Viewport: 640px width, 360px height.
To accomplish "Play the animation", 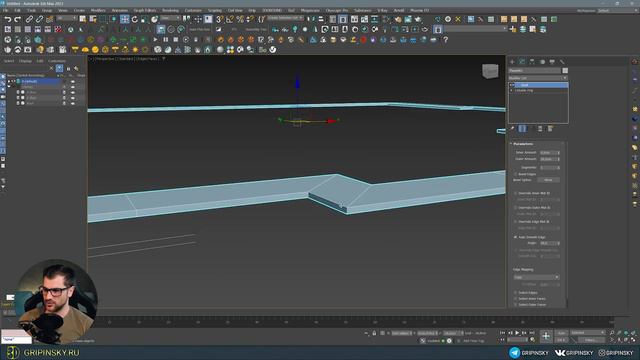I will tap(517, 333).
